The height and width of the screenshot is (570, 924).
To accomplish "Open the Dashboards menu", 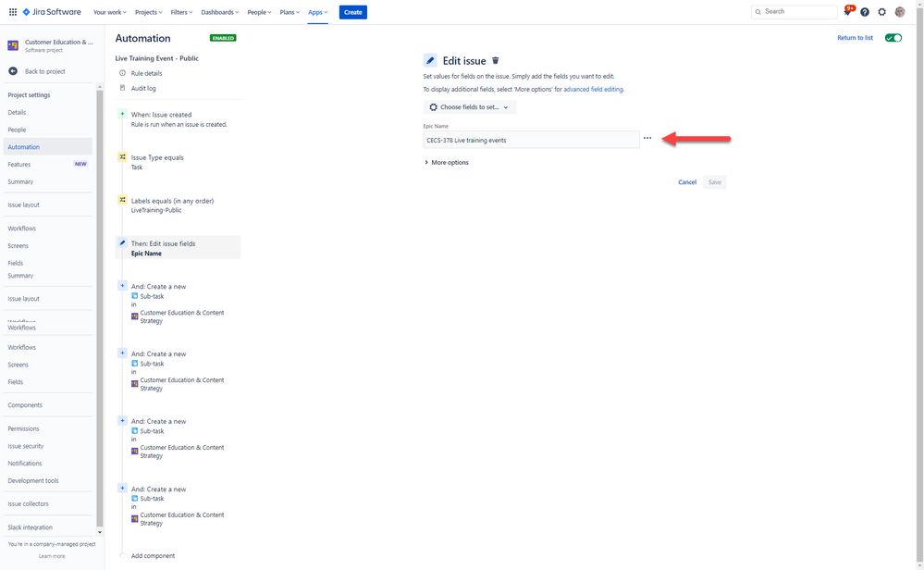I will tap(219, 12).
